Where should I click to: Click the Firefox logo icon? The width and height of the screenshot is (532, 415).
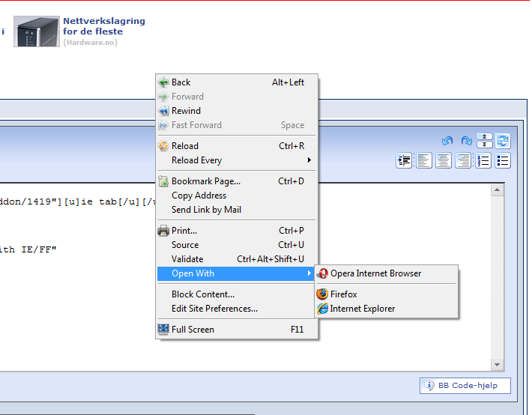tap(322, 294)
